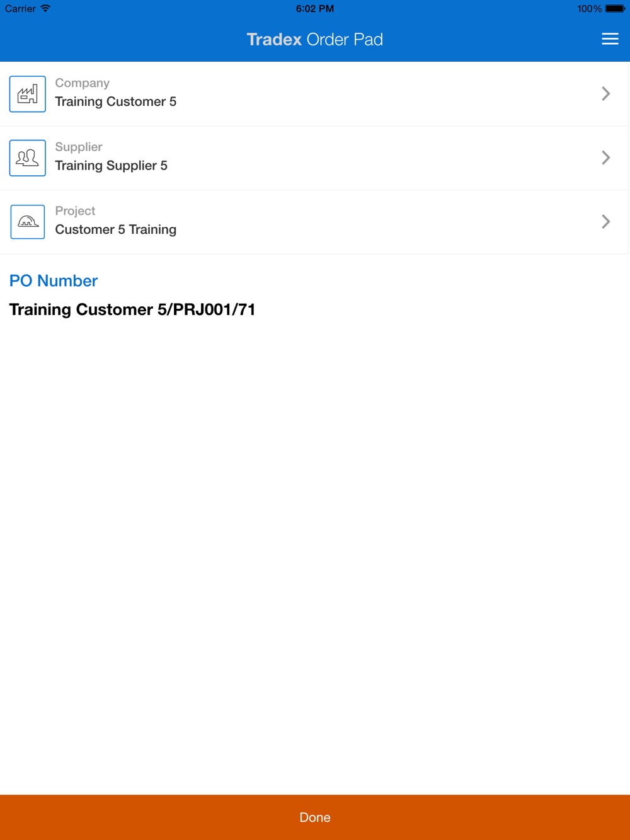The width and height of the screenshot is (630, 840).
Task: Tap the Project label
Action: 76,211
